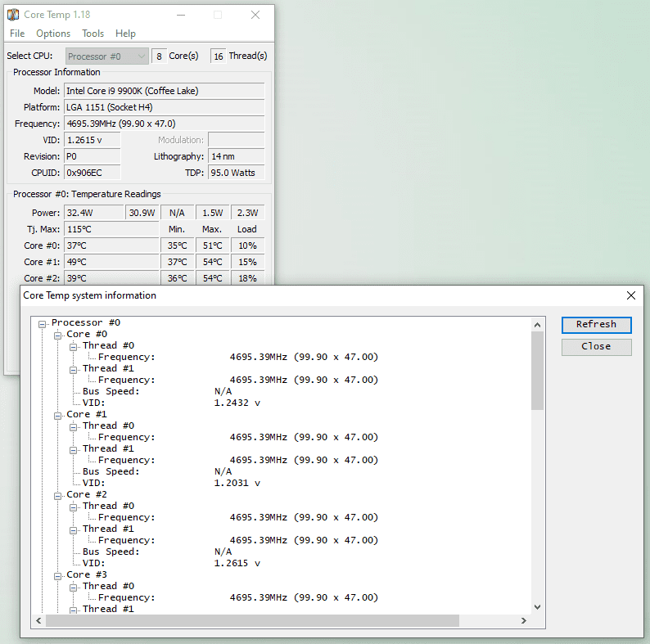Open the Help menu

(125, 34)
